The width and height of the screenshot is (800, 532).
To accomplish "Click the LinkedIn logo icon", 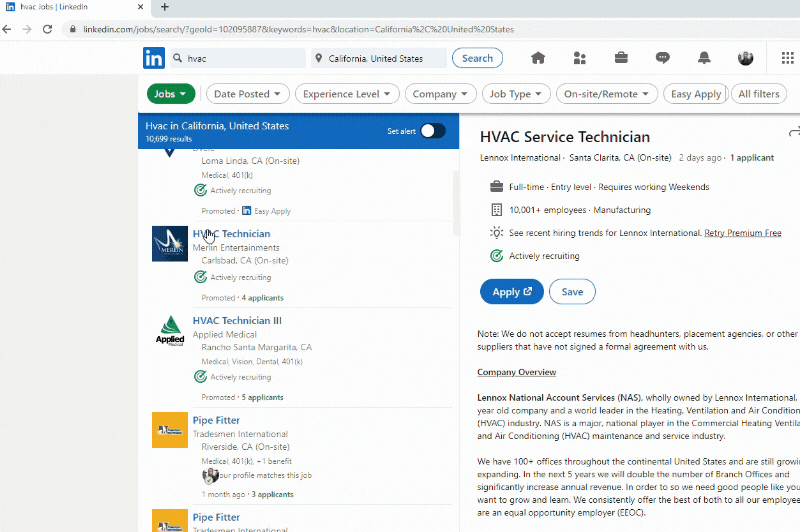I will click(x=154, y=58).
